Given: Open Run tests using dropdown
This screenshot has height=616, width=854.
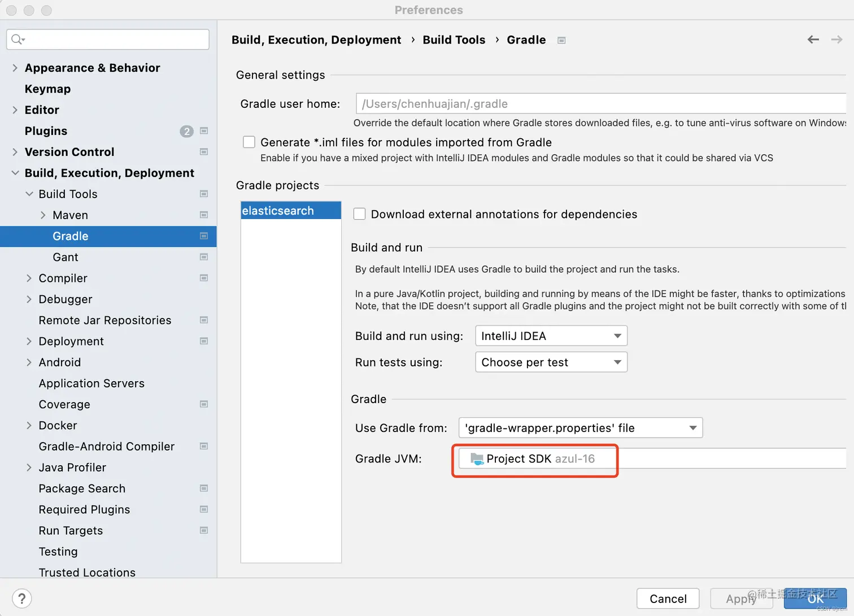Looking at the screenshot, I should coord(551,362).
